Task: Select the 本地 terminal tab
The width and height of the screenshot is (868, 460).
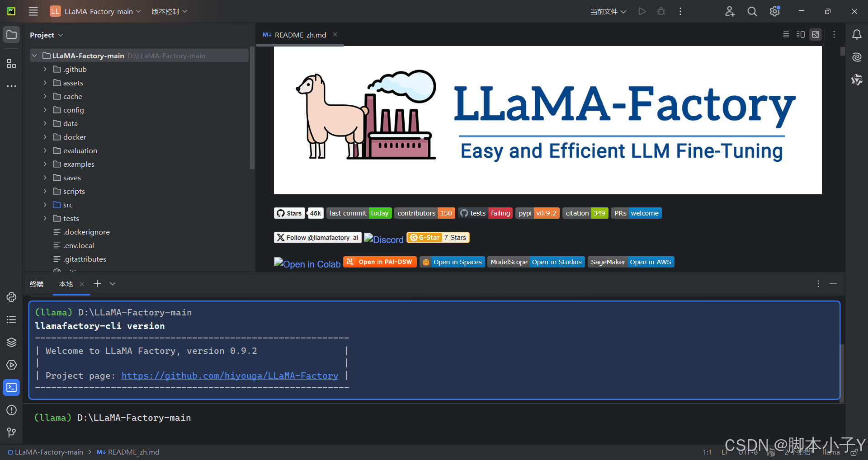Action: (66, 284)
